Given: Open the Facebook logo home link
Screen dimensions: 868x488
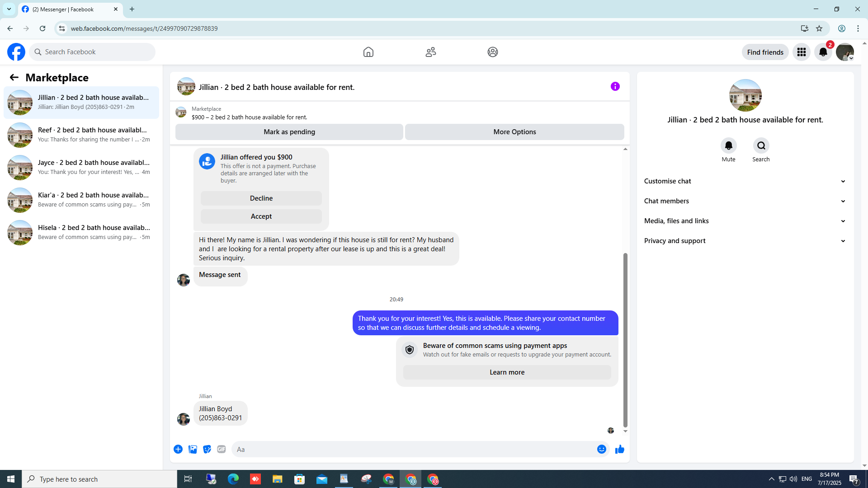Looking at the screenshot, I should click(16, 52).
